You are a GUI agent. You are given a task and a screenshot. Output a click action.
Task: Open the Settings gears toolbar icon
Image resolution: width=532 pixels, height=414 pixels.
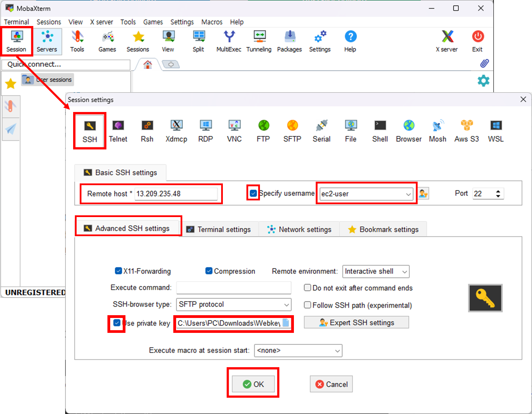pos(320,41)
